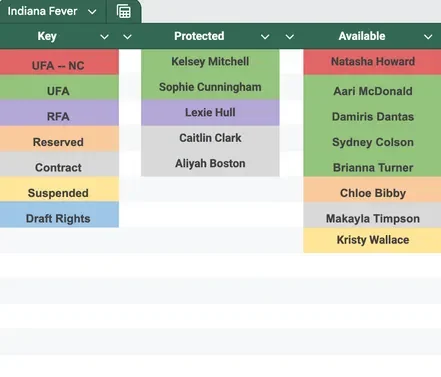
Task: Open the Protected column dropdown arrow
Action: point(265,37)
